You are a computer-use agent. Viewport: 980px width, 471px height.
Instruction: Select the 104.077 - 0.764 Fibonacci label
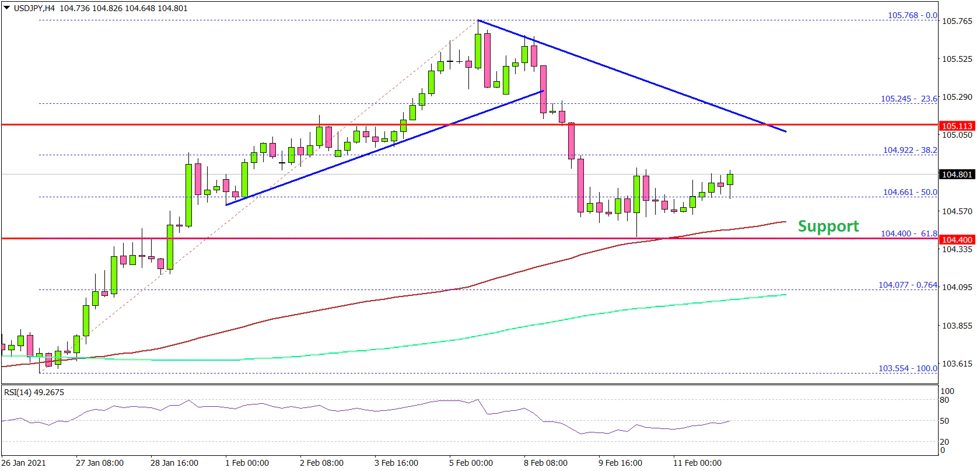908,285
